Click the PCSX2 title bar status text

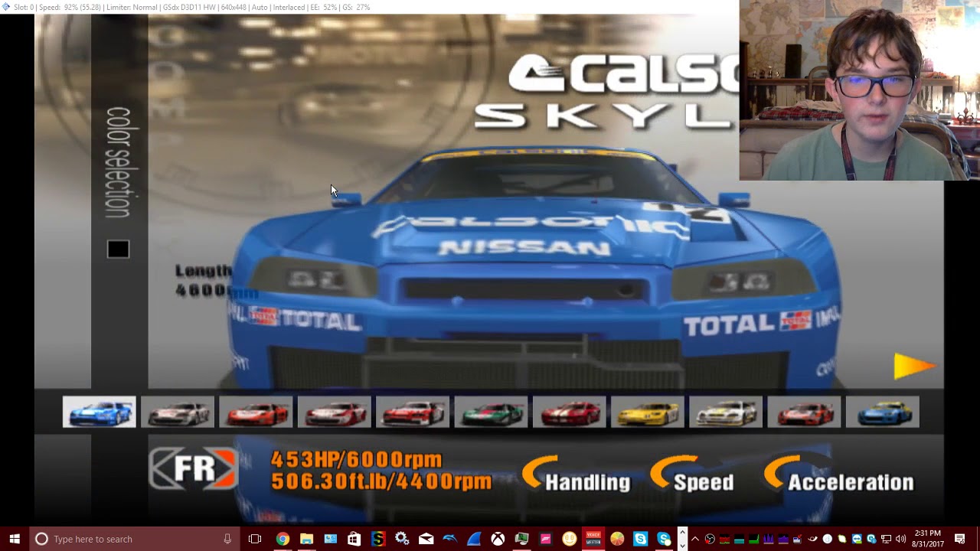coord(191,7)
